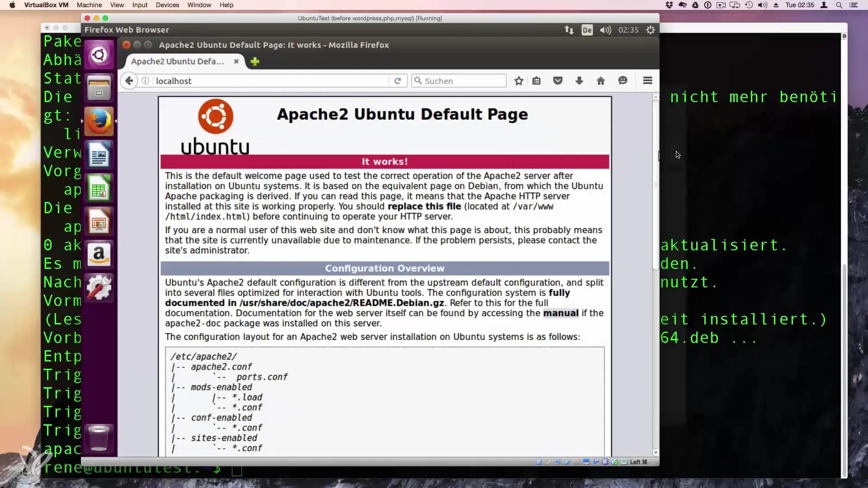The height and width of the screenshot is (488, 868).
Task: Launch LibreOffice Impress from launcher
Action: 99,221
